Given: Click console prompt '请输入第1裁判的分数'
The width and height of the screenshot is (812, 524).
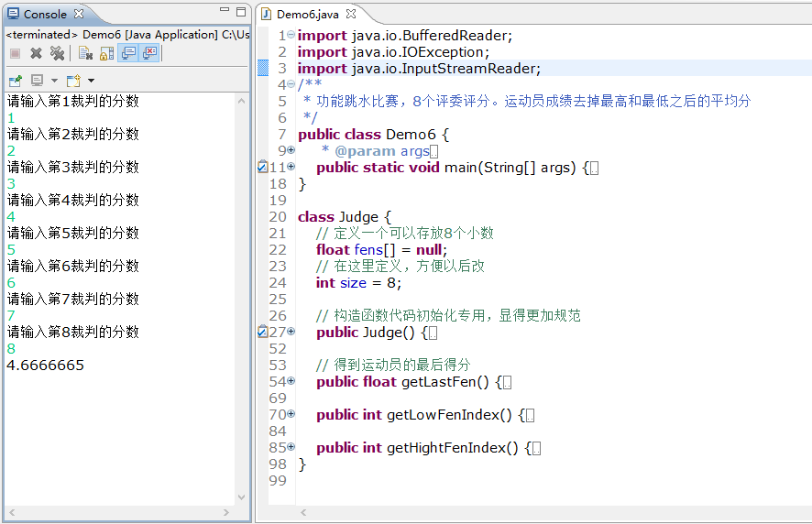Looking at the screenshot, I should (73, 101).
